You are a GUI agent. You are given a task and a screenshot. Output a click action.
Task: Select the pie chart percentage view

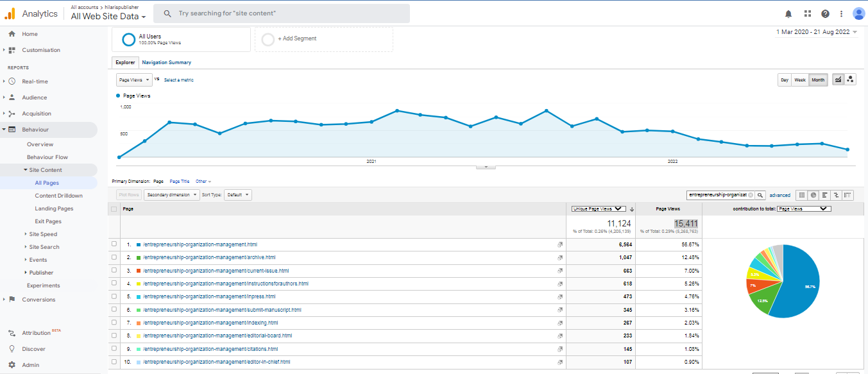tap(813, 195)
